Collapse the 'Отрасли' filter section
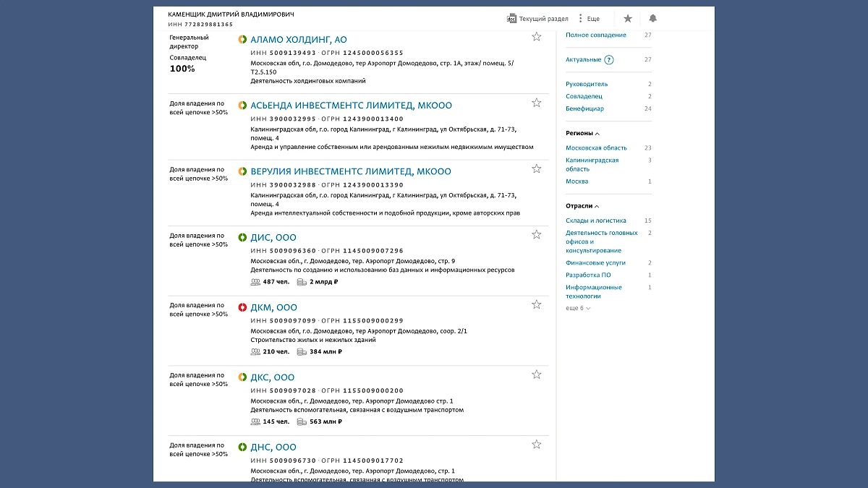The width and height of the screenshot is (868, 488). point(597,206)
